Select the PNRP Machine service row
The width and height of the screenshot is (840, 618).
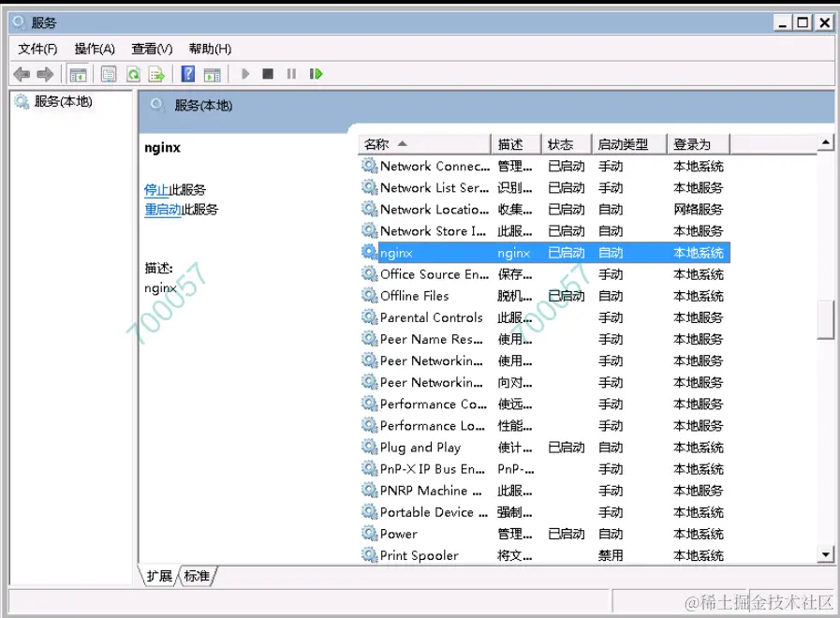click(x=544, y=491)
